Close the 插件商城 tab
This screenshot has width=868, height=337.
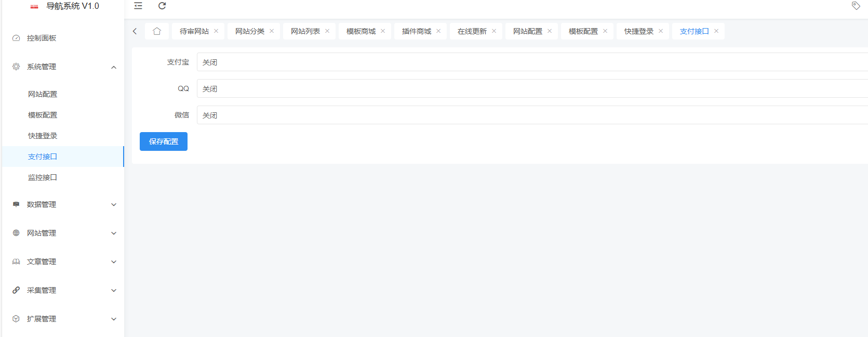(438, 31)
